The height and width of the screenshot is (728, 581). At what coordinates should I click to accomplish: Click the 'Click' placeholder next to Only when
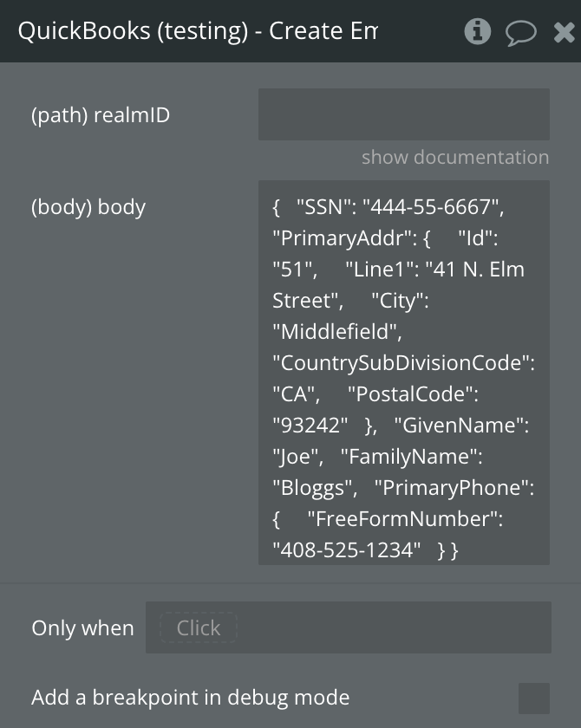198,627
